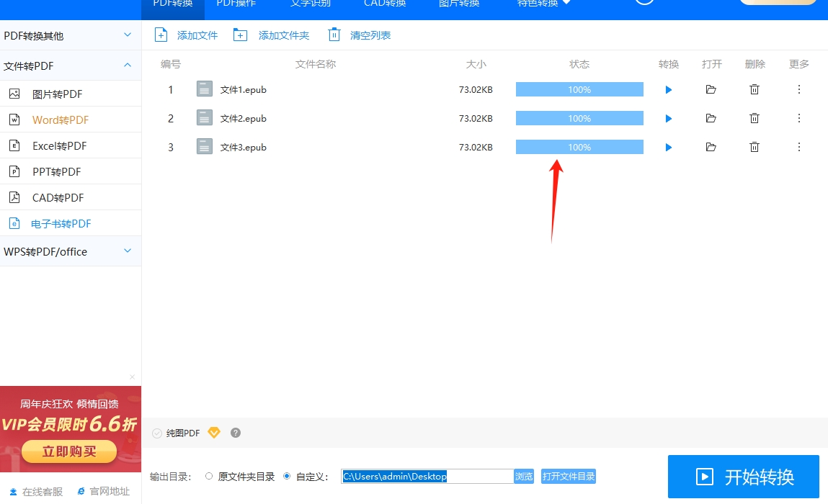Image resolution: width=828 pixels, height=504 pixels.
Task: Click the 100% progress bar for 文件2.epub
Action: click(579, 118)
